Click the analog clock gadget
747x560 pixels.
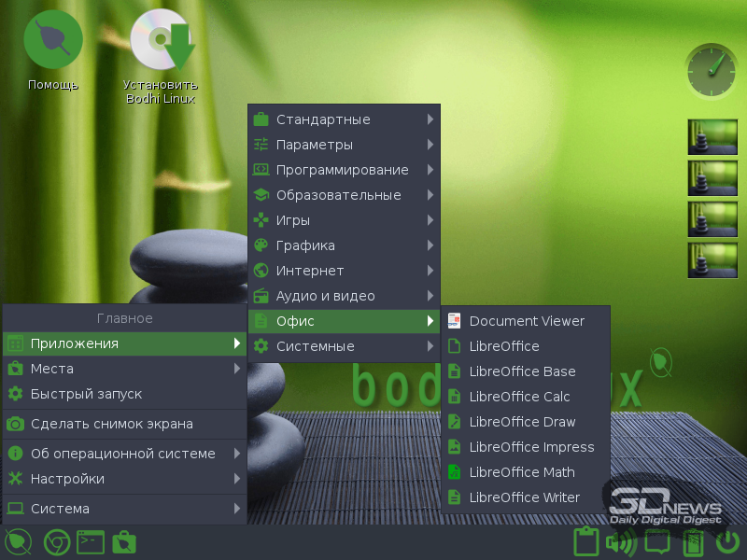[x=712, y=72]
